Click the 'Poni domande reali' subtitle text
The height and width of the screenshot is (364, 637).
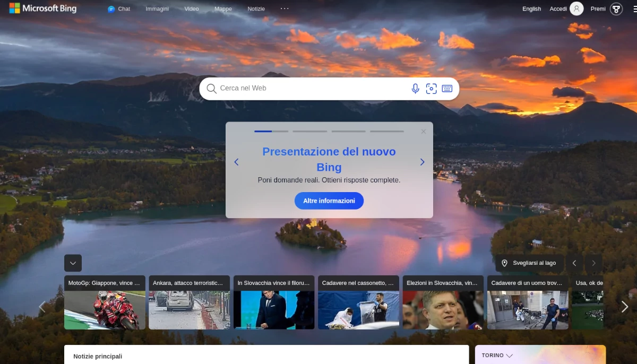[329, 180]
